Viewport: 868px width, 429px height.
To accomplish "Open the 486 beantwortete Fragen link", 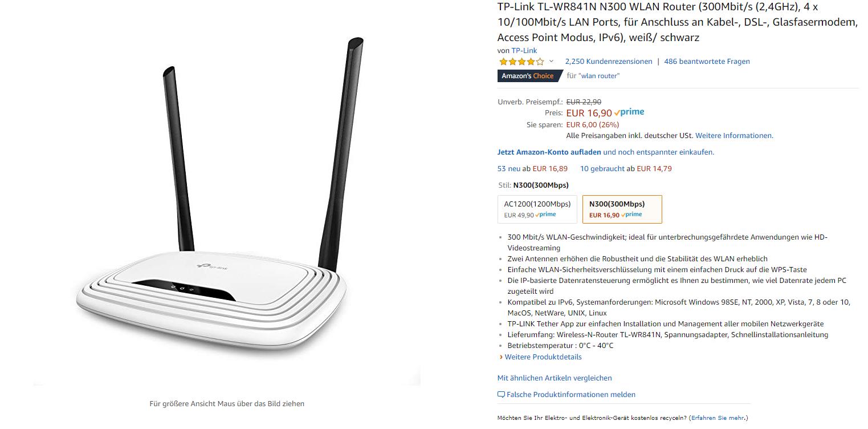I will (x=707, y=62).
